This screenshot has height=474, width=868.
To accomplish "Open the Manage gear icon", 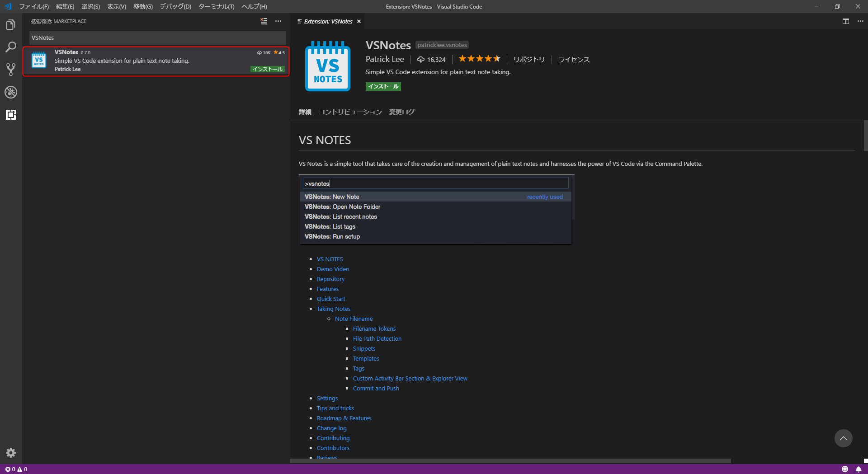I will click(x=11, y=453).
